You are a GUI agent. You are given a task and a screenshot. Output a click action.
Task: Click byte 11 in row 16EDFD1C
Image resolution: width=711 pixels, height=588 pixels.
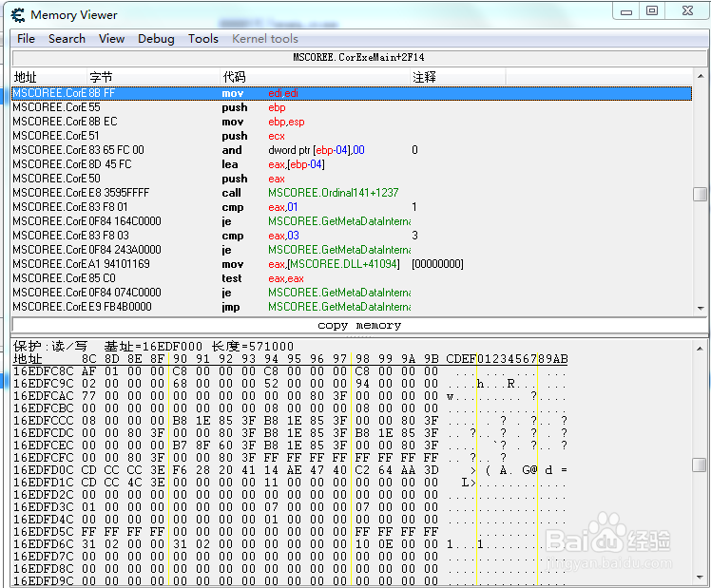coord(271,483)
